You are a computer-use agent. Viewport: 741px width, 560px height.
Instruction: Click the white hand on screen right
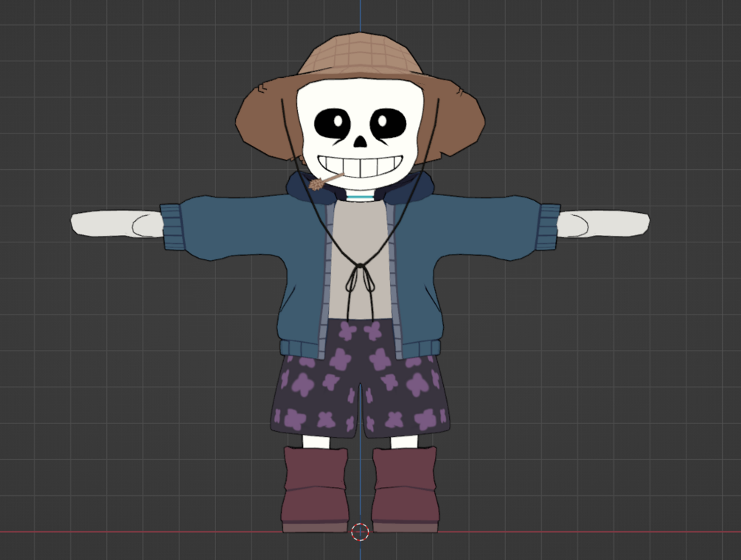[603, 224]
